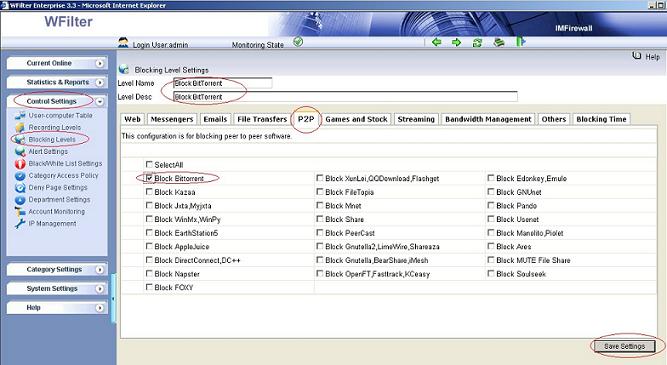Click the User-computer Table icon
Viewport: 667px width, 365px height.
pyautogui.click(x=20, y=115)
